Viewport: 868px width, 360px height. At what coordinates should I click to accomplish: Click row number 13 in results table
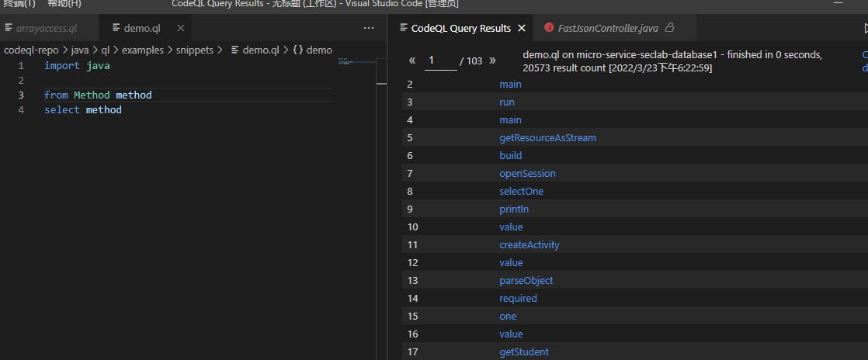(412, 280)
